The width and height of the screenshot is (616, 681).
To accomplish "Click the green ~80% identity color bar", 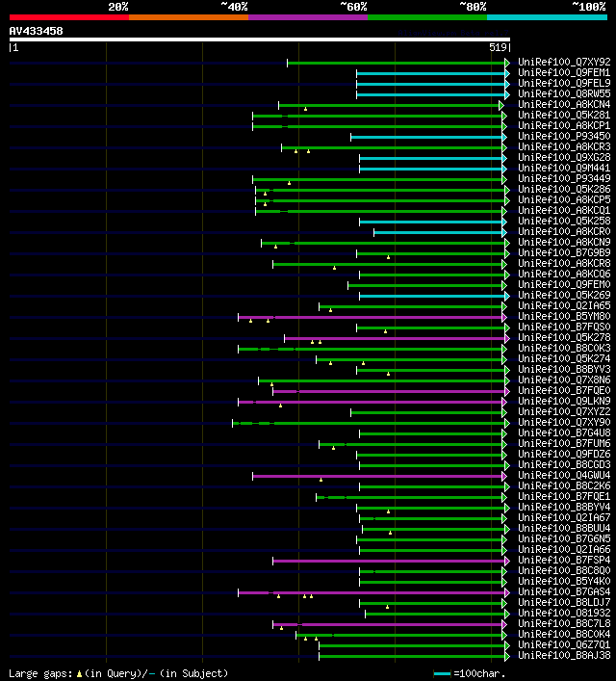I will tap(427, 17).
